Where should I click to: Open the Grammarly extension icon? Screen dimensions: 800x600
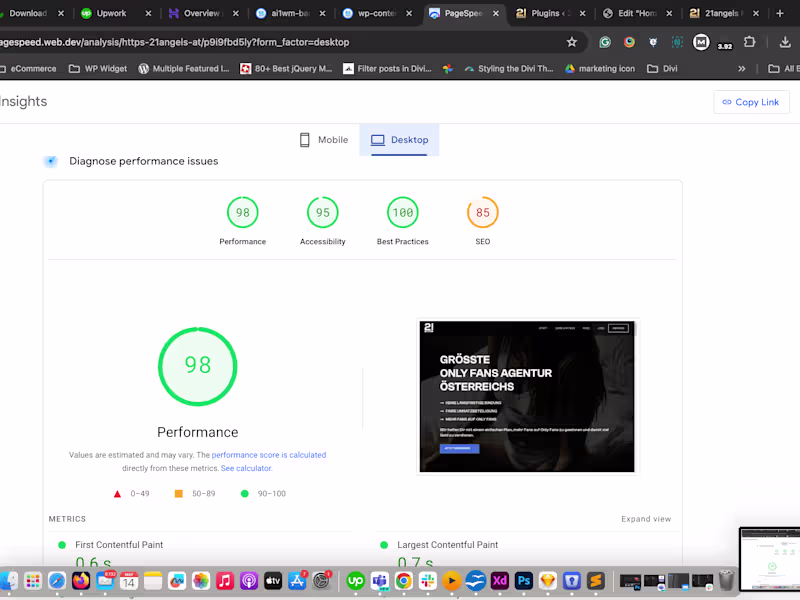pos(605,42)
